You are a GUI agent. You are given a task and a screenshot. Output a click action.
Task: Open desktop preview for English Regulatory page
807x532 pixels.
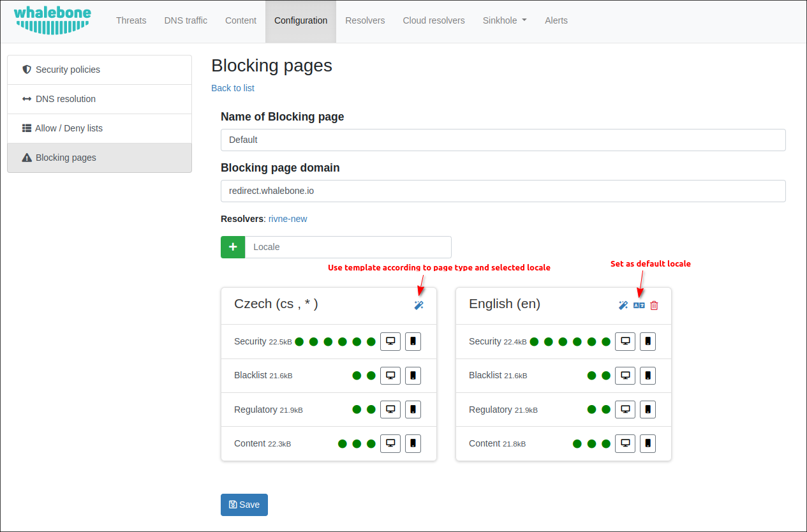pos(625,410)
